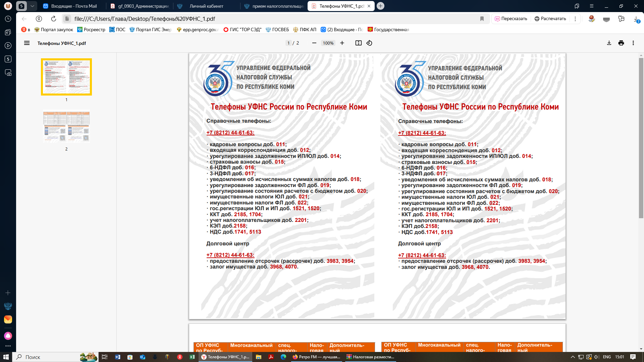Toggle the PDF sidebar with hamburger icon
The height and width of the screenshot is (362, 644).
point(27,43)
